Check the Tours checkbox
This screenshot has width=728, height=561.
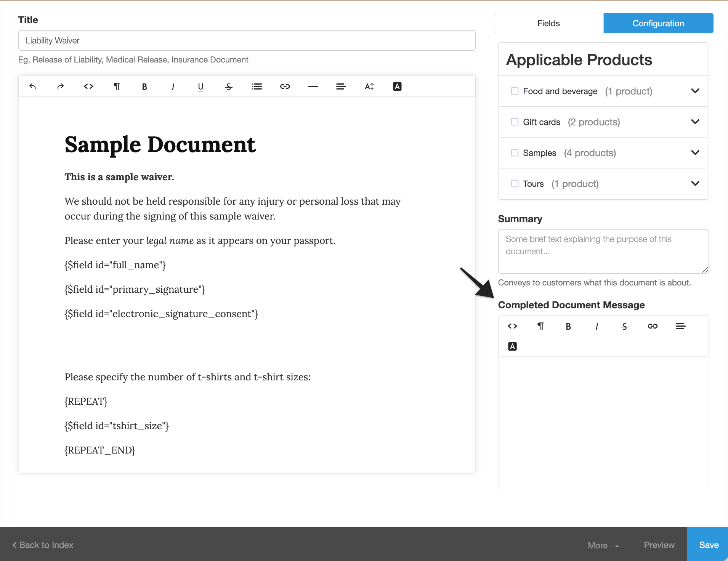click(515, 184)
